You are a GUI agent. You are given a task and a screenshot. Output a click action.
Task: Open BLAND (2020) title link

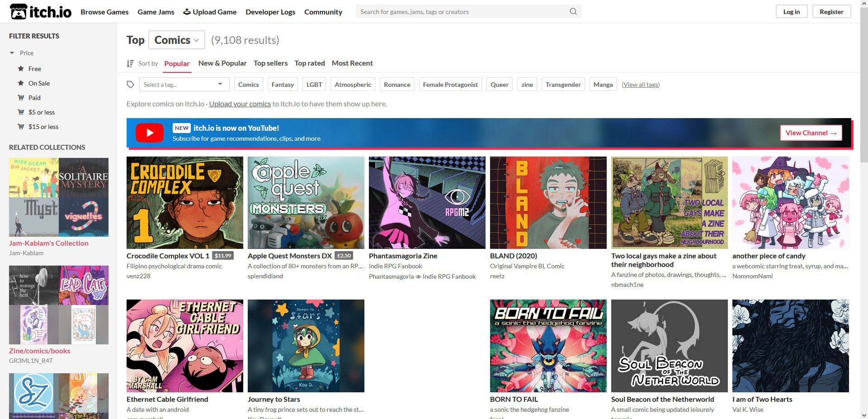[x=514, y=256]
